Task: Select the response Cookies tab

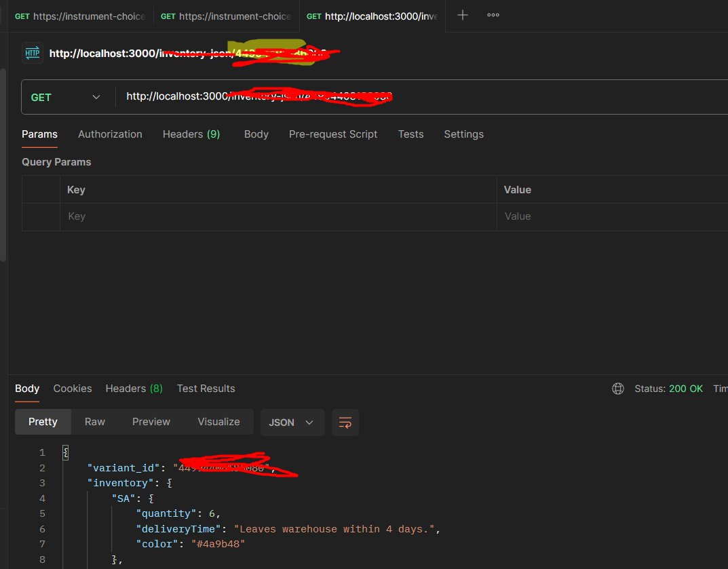Action: (73, 389)
